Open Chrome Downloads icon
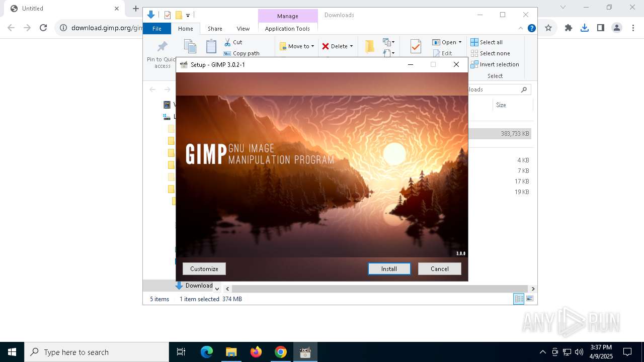644x362 pixels. pos(585,28)
